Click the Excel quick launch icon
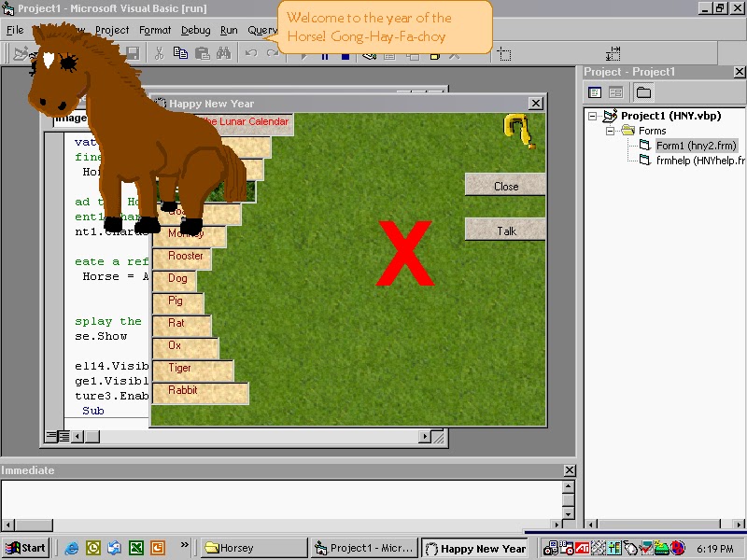Screen dimensions: 747x560 point(136,548)
